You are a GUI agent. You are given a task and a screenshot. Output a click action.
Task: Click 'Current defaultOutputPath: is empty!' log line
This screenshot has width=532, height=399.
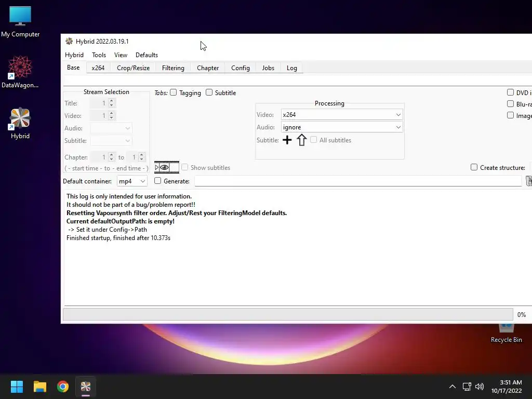click(121, 221)
